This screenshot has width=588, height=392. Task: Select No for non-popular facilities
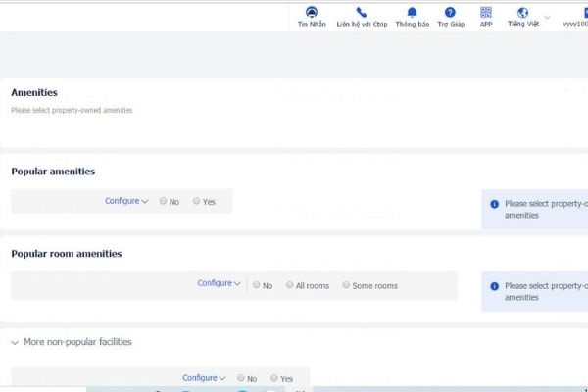pos(241,378)
